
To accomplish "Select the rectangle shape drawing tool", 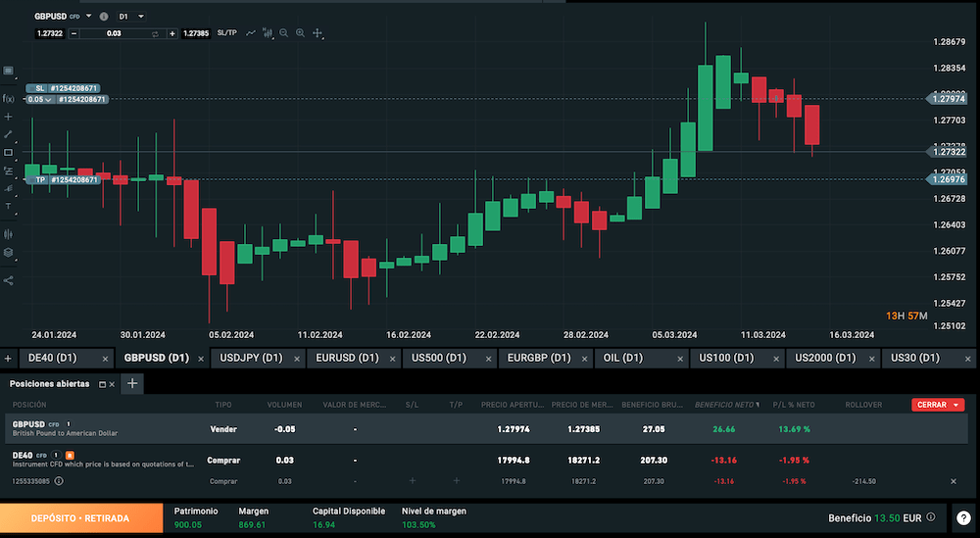I will (x=8, y=152).
